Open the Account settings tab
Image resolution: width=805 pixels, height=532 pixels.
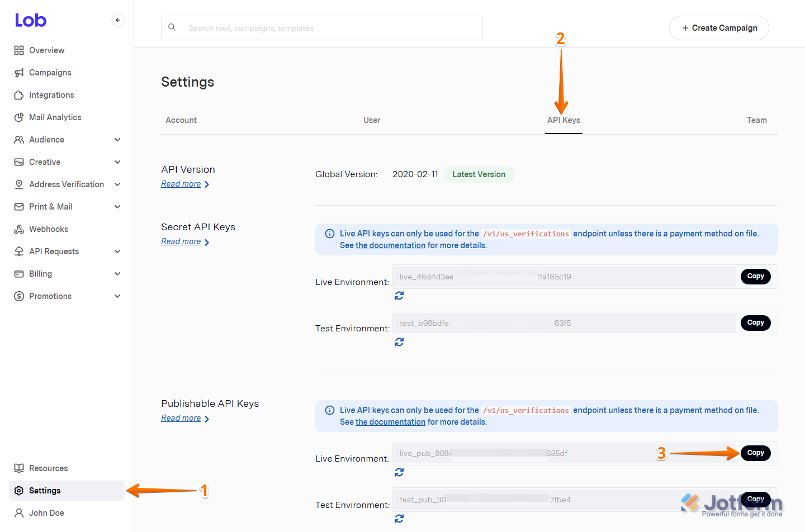tap(181, 120)
